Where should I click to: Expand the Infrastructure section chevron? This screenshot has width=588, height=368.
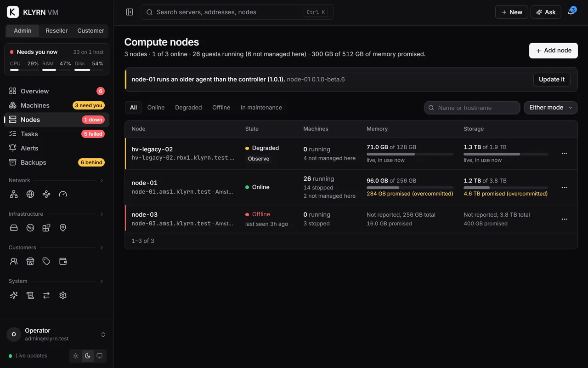point(102,214)
